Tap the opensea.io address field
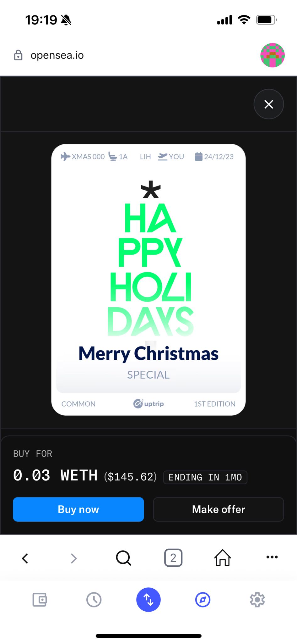This screenshot has height=644, width=297. click(57, 55)
